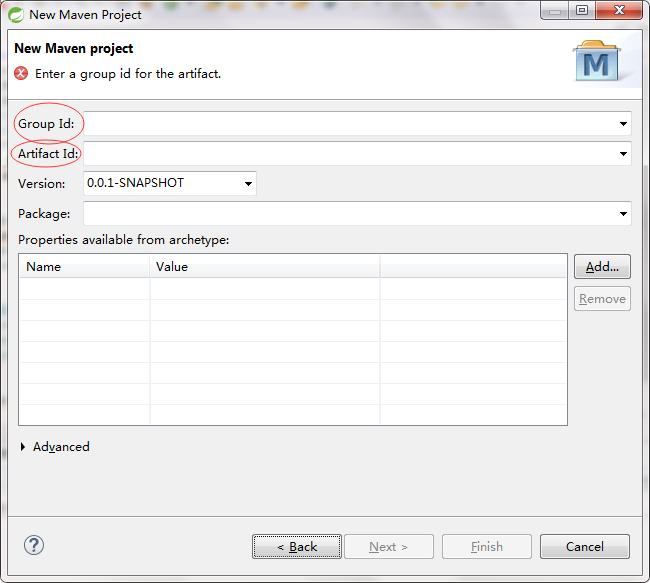The height and width of the screenshot is (583, 650).
Task: Click the 'Enter a group id for the artifact.' message
Action: (128, 74)
